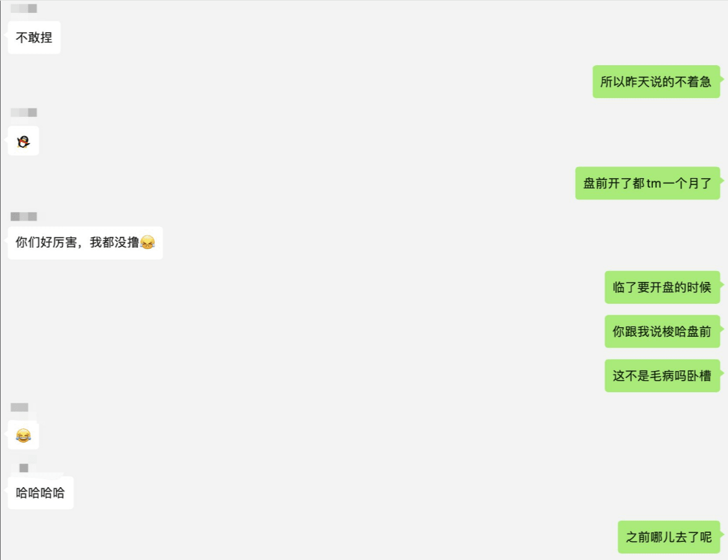Screen dimensions: 728x560
Task: Click blurred sender name above penguin sticker
Action: point(24,112)
